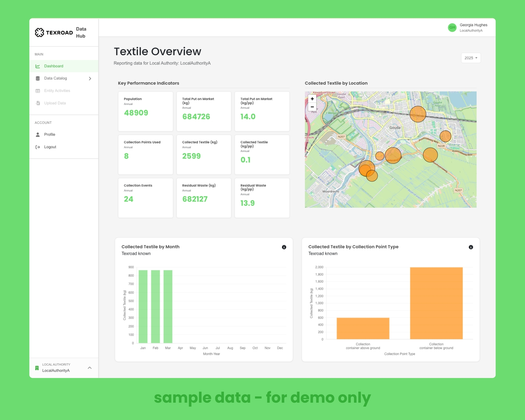Expand the Data Catalog submenu chevron

pos(90,78)
